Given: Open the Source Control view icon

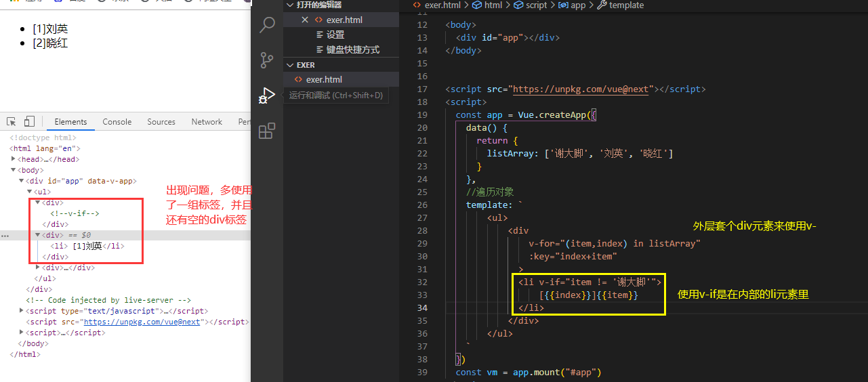Looking at the screenshot, I should pos(267,60).
